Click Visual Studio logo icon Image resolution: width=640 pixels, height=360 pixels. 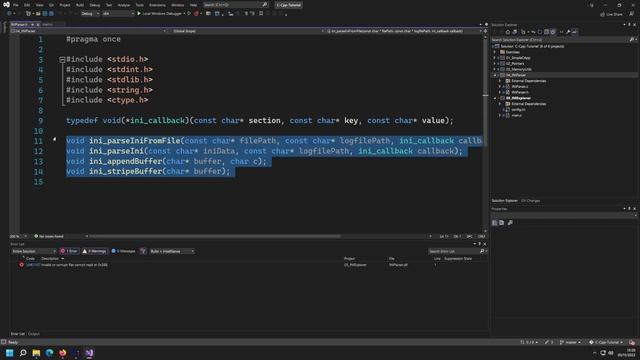click(6, 5)
